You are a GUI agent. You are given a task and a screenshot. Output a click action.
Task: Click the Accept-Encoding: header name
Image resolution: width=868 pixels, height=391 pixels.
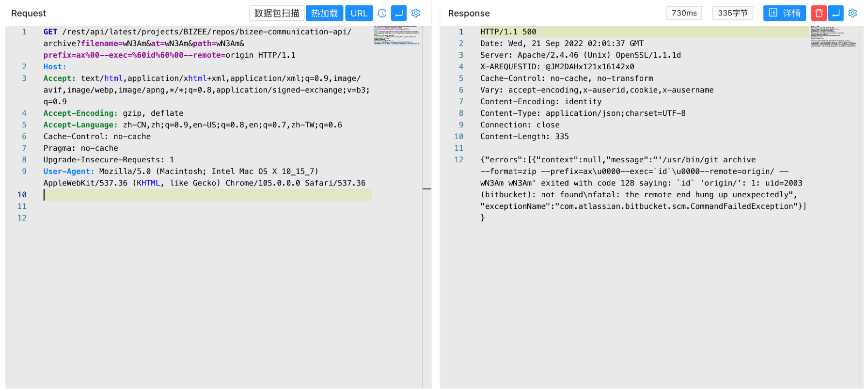(80, 113)
